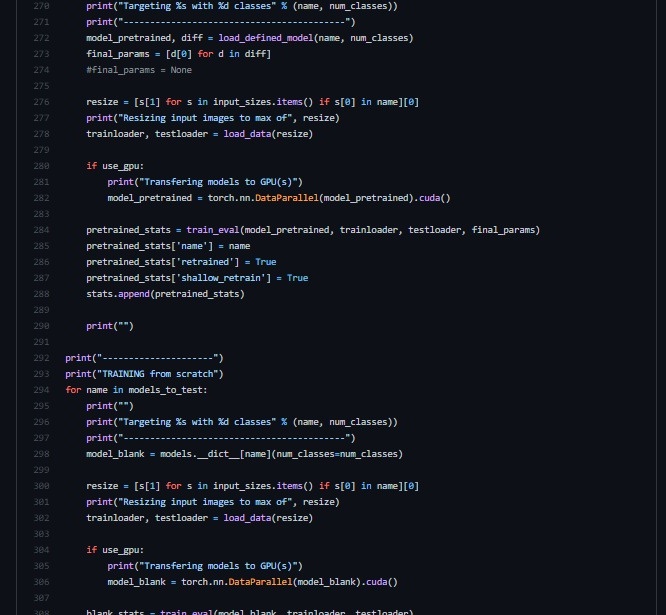The width and height of the screenshot is (666, 615).
Task: Click line number 304
Action: coord(41,550)
